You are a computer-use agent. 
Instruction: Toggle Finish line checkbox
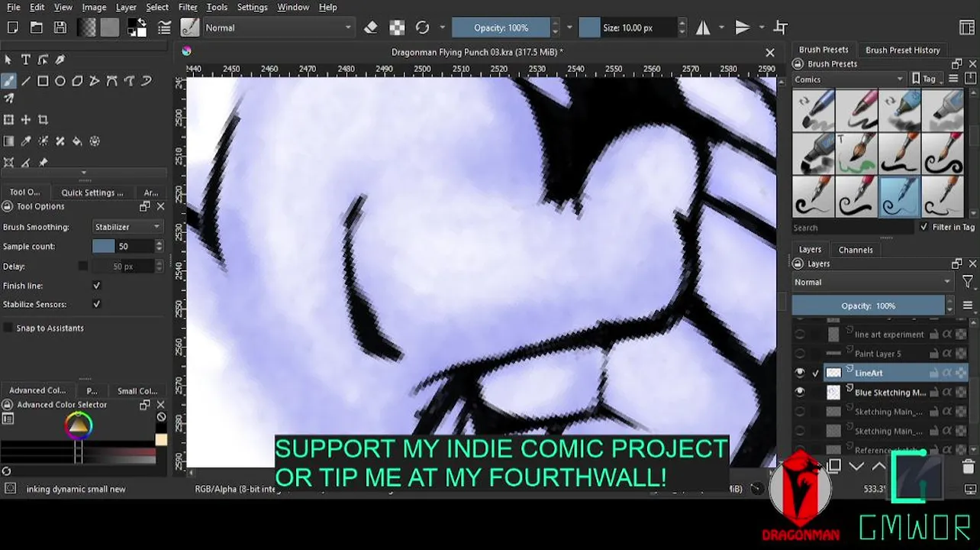[96, 286]
